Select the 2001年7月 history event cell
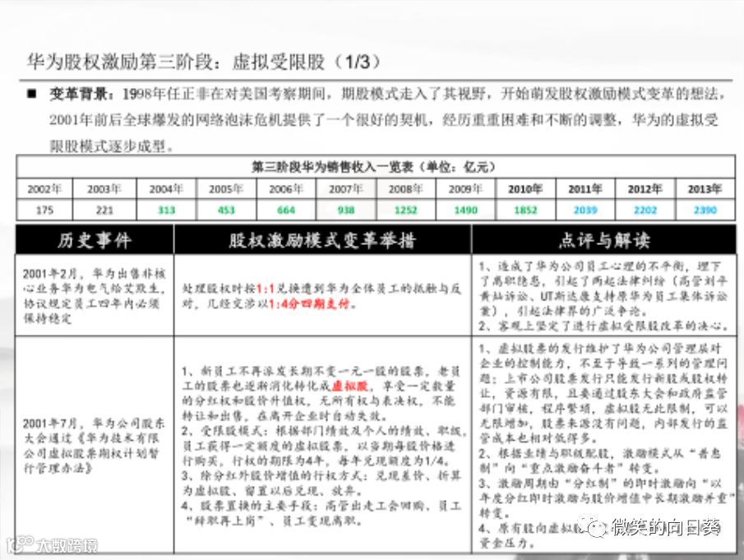This screenshot has width=744, height=560. tap(95, 445)
